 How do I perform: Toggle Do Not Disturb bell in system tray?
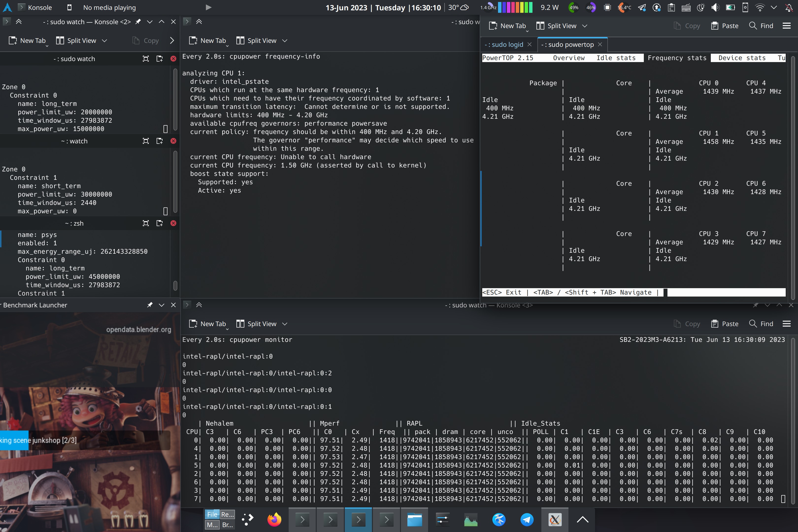(788, 7)
